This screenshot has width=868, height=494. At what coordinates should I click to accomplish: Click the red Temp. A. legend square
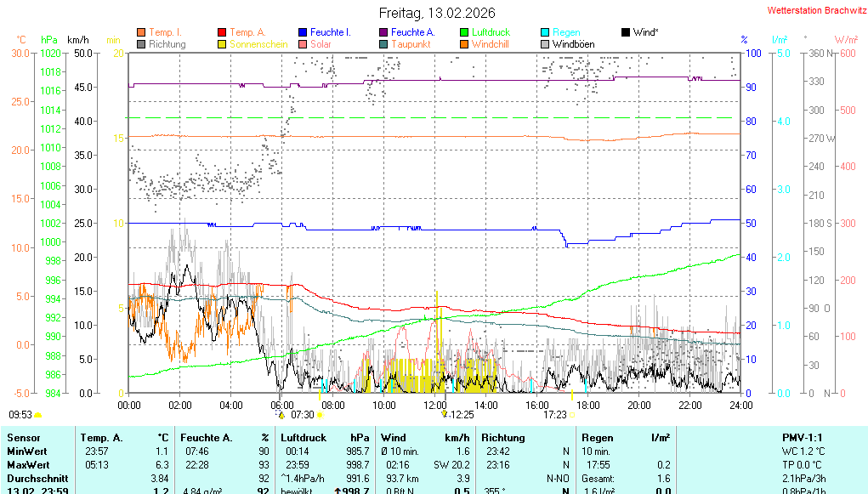point(223,32)
